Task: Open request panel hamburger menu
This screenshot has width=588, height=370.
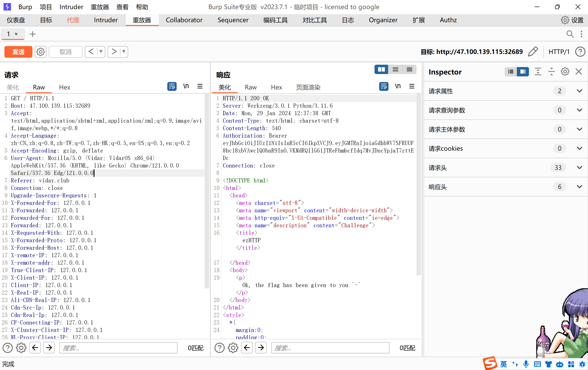Action: (200, 86)
